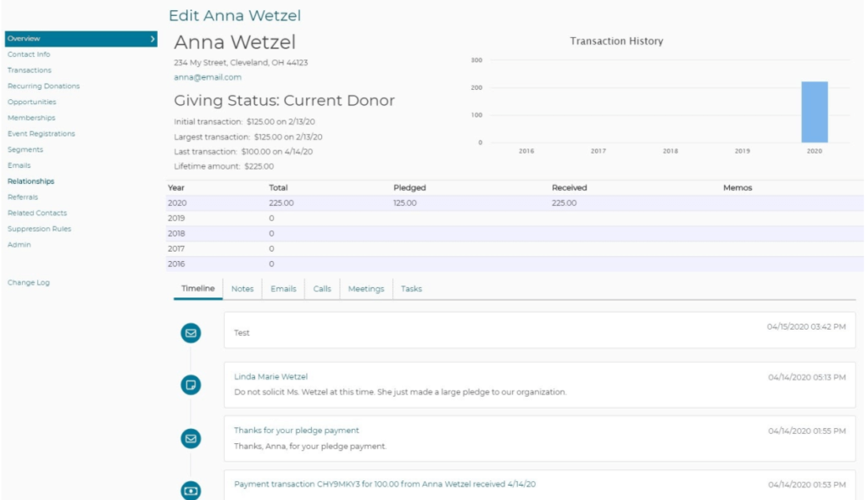This screenshot has height=500, width=868.
Task: Click Received value 225.00
Action: (x=564, y=203)
